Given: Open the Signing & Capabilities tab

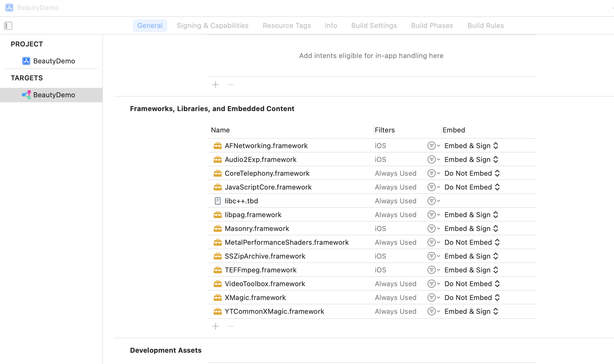Looking at the screenshot, I should pos(213,26).
